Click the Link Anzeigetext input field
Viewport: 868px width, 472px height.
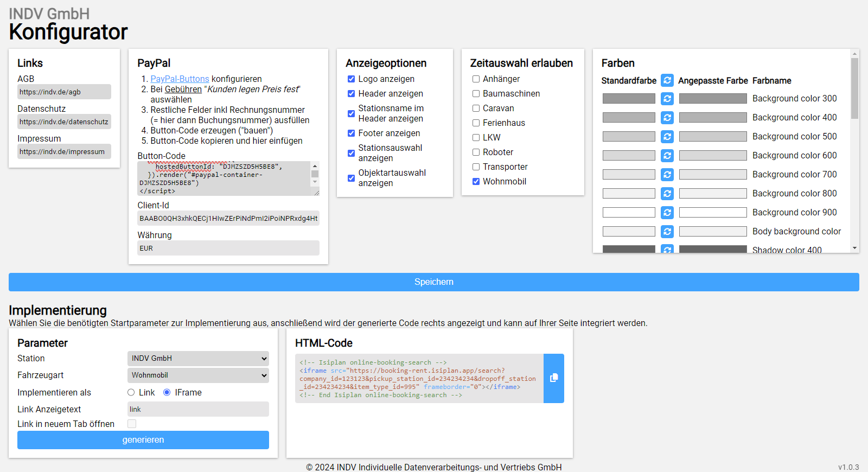coord(198,409)
